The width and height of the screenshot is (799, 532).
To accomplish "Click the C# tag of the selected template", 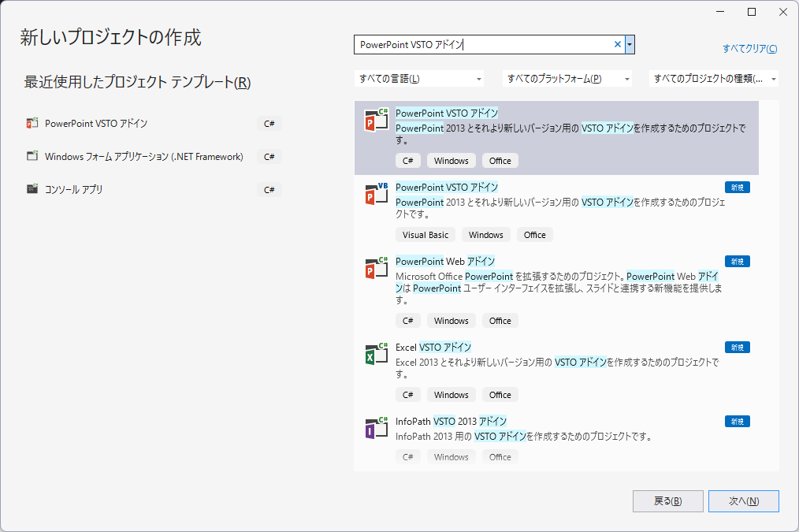I will click(408, 161).
